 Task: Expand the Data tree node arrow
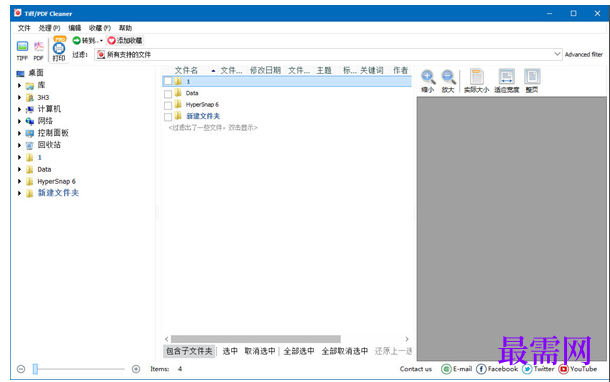[19, 169]
